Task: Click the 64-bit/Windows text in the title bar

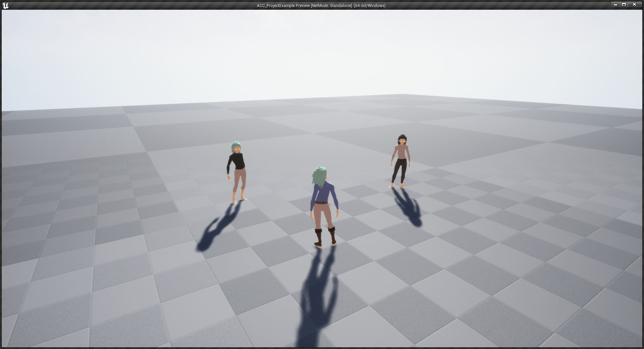Action: tap(369, 5)
